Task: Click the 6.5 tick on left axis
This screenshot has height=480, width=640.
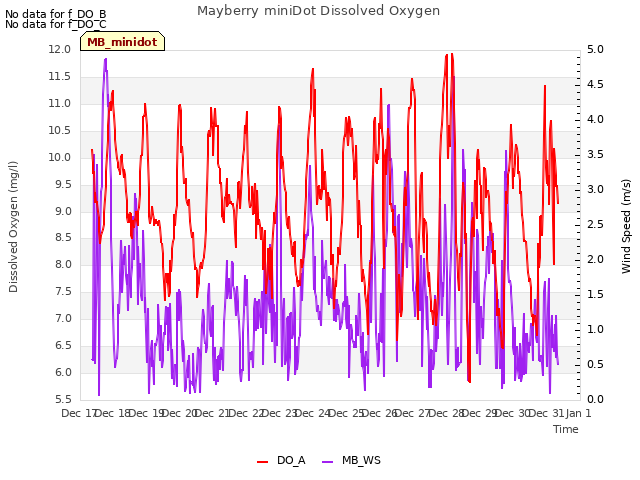Action: click(63, 345)
